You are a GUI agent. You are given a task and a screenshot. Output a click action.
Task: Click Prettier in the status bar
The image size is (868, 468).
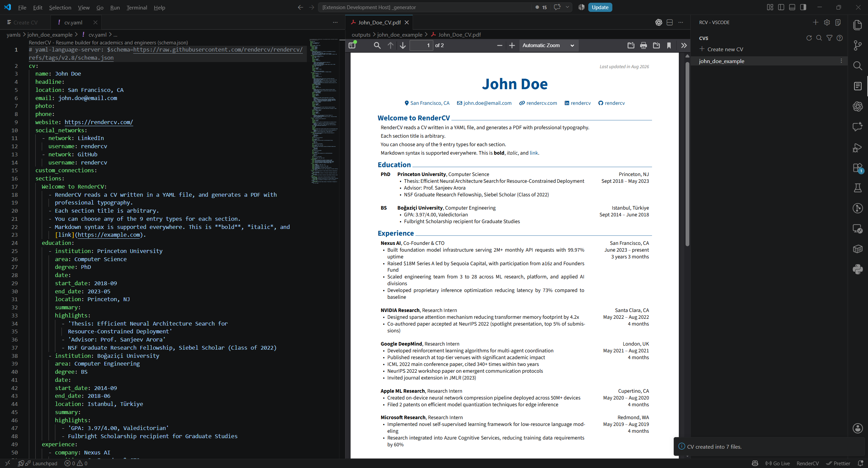pyautogui.click(x=838, y=463)
